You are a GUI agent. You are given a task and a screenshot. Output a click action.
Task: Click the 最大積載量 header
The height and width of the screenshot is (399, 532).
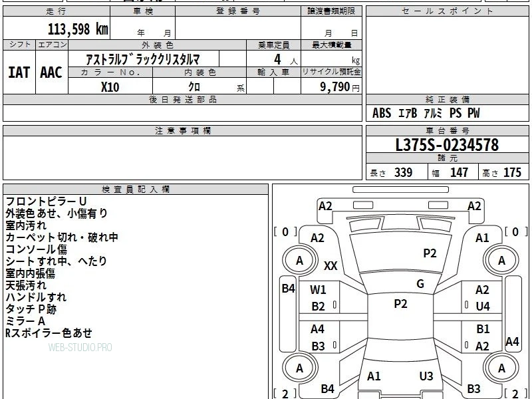[331, 45]
